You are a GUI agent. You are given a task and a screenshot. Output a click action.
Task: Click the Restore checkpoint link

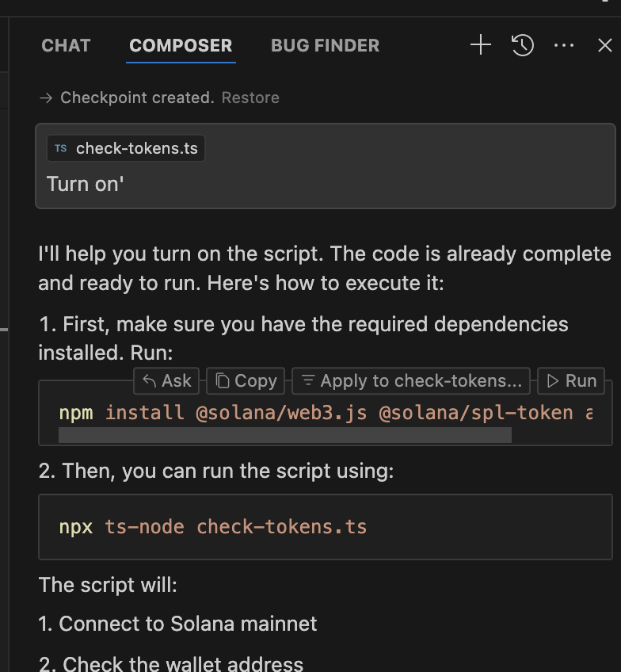[x=250, y=98]
